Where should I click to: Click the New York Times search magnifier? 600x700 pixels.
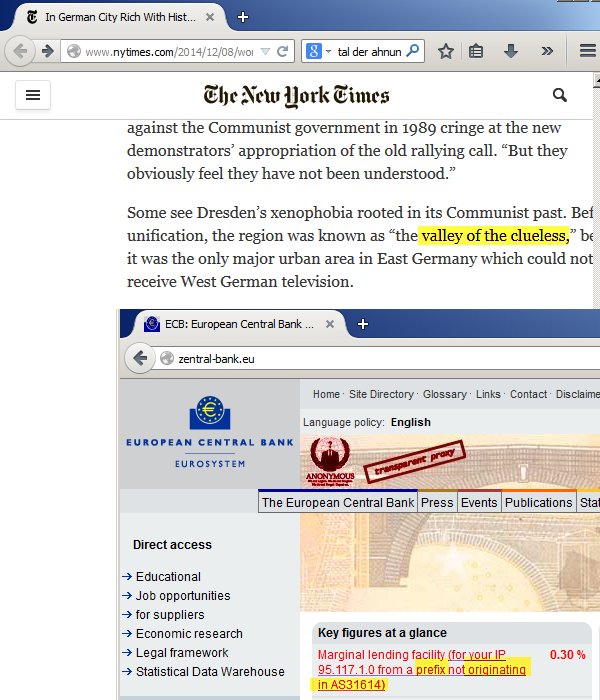tap(559, 95)
